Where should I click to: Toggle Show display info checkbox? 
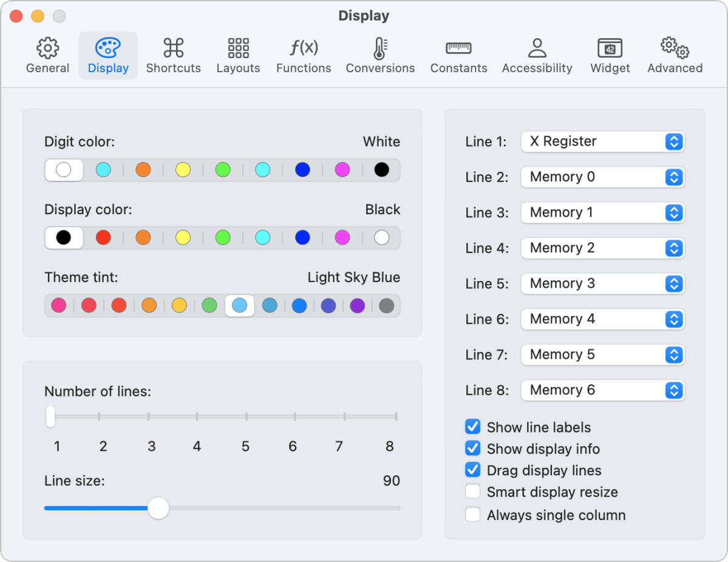point(472,449)
